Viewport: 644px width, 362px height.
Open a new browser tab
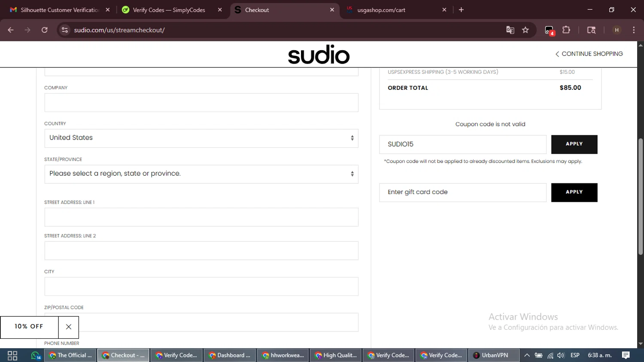pos(461,10)
